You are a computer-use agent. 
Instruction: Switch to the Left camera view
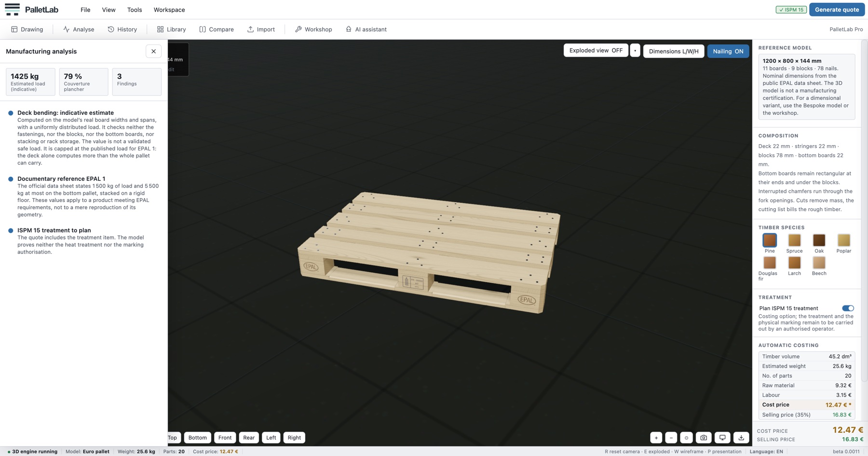(271, 438)
